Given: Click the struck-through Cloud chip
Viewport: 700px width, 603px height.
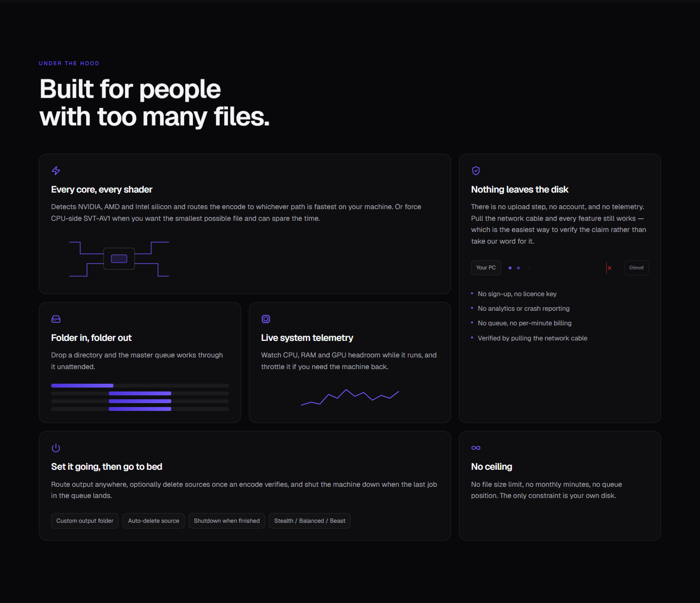Looking at the screenshot, I should [x=636, y=268].
